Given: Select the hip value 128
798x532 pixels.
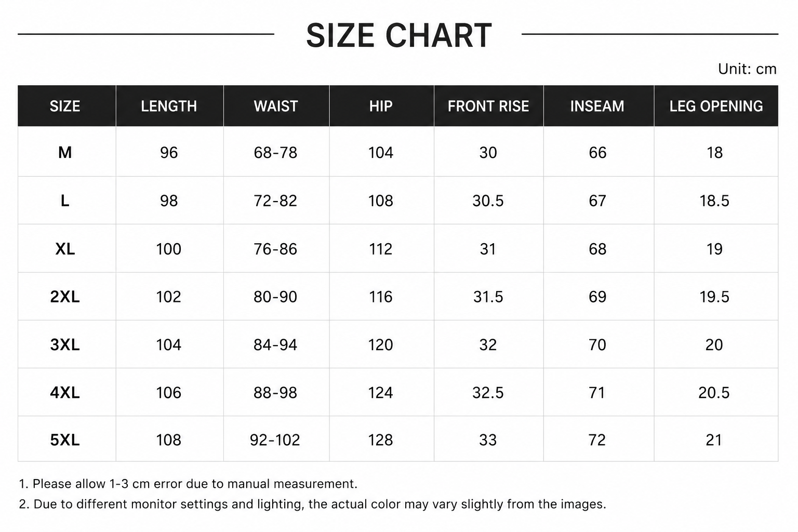Looking at the screenshot, I should (381, 440).
